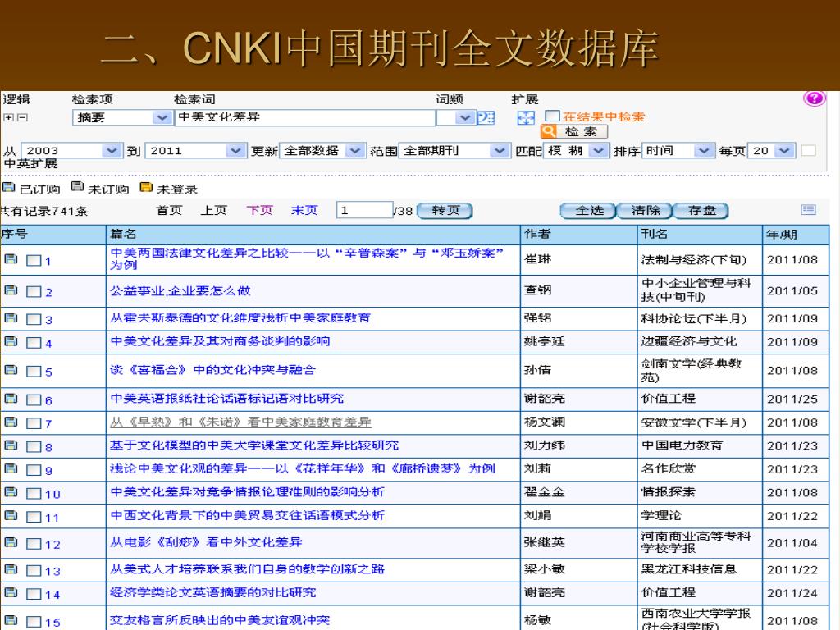The height and width of the screenshot is (630, 840).
Task: Click the 存盘 save button
Action: (701, 211)
